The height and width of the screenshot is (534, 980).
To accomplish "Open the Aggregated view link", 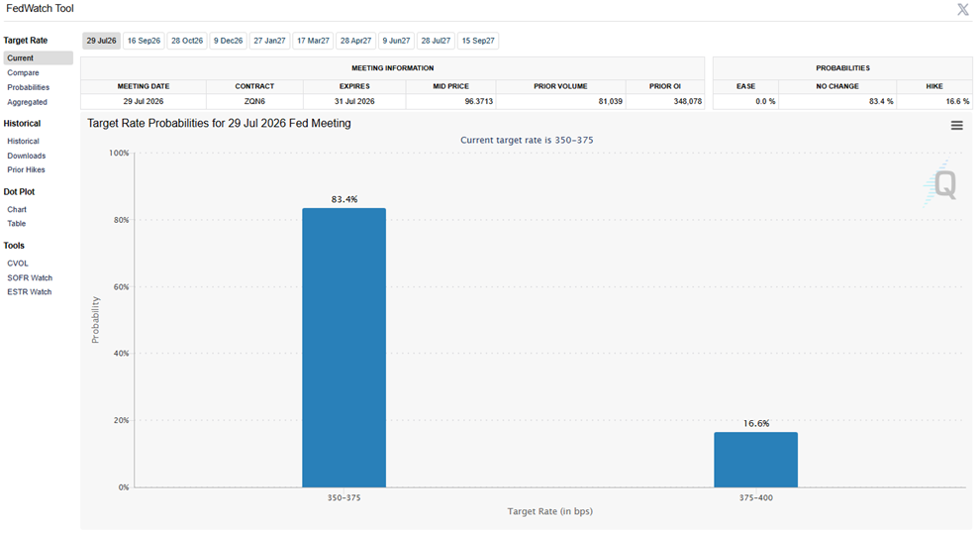I will click(27, 102).
